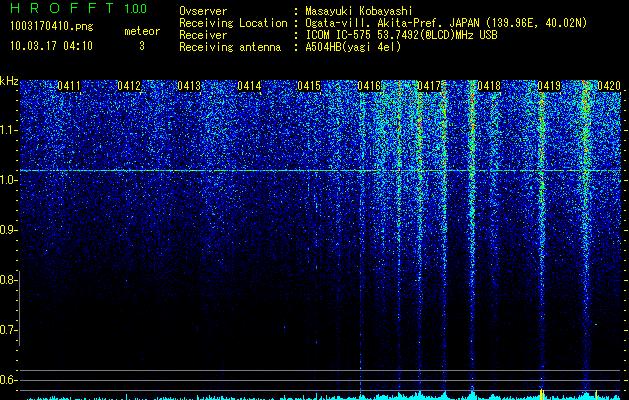The height and width of the screenshot is (400, 629).
Task: Click the 0.7 kHz axis label
Action: pyautogui.click(x=7, y=330)
